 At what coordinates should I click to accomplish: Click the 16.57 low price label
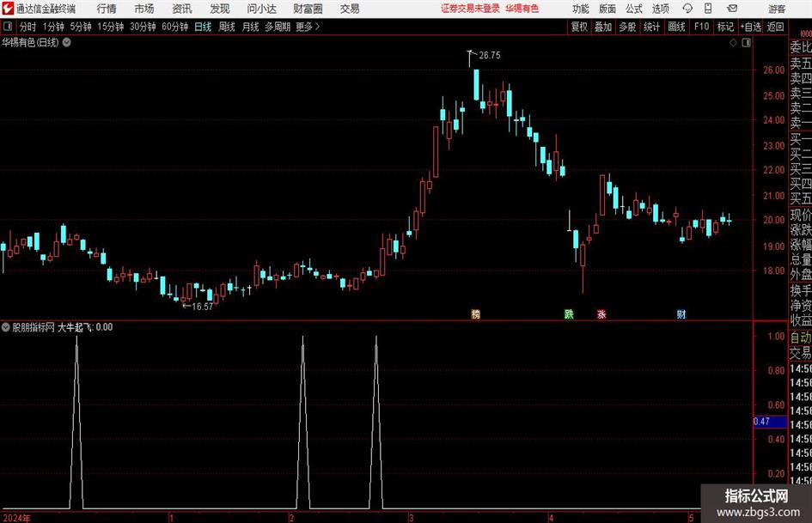coord(203,307)
